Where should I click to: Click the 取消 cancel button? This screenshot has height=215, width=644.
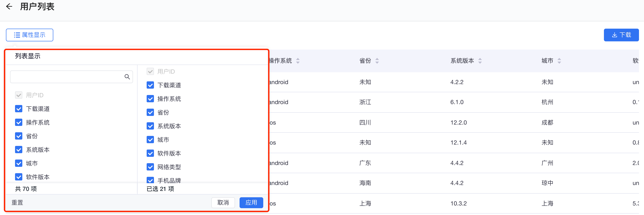coord(223,202)
